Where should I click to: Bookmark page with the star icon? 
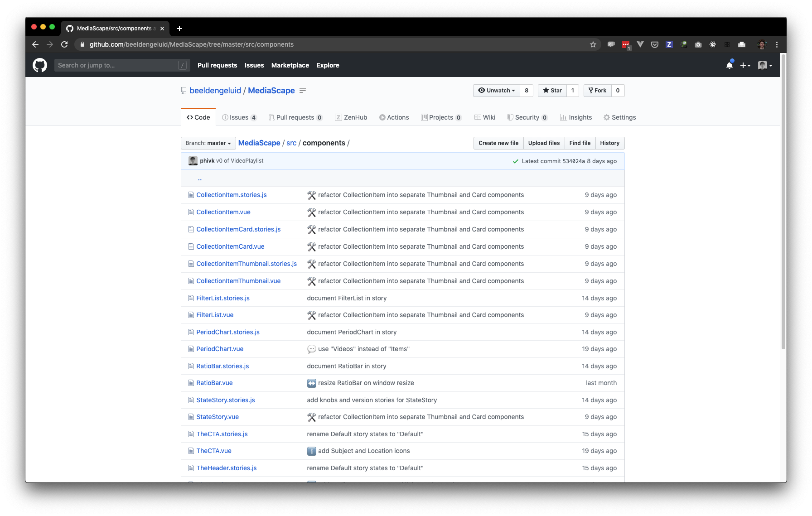pyautogui.click(x=593, y=44)
